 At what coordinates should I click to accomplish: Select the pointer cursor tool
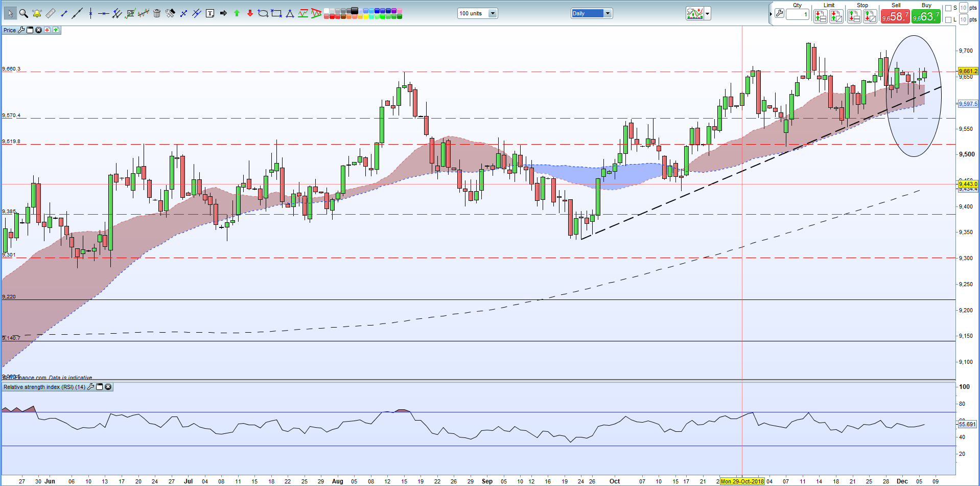pyautogui.click(x=11, y=13)
